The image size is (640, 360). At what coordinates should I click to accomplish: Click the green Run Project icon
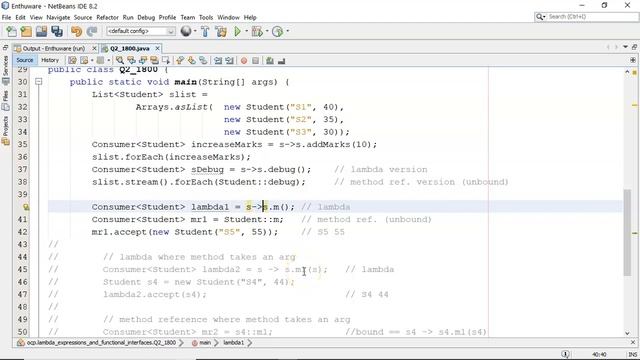point(238,31)
